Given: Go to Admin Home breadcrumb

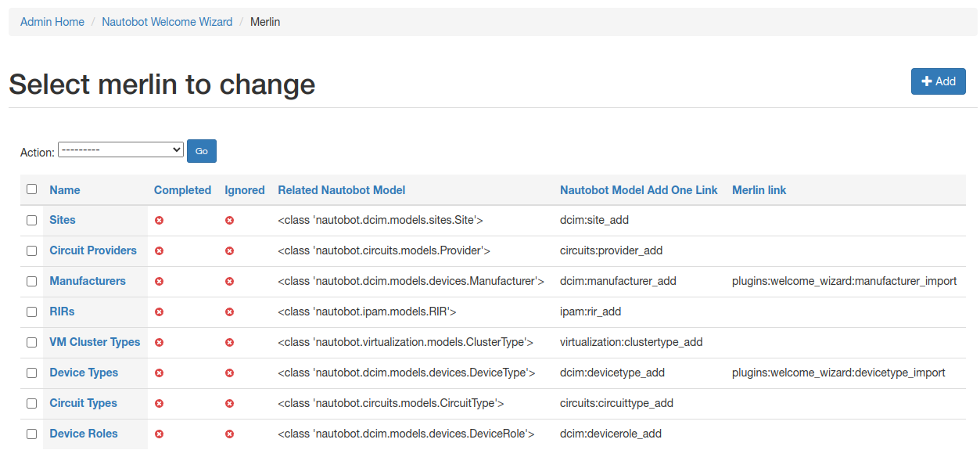Looking at the screenshot, I should click(x=52, y=22).
